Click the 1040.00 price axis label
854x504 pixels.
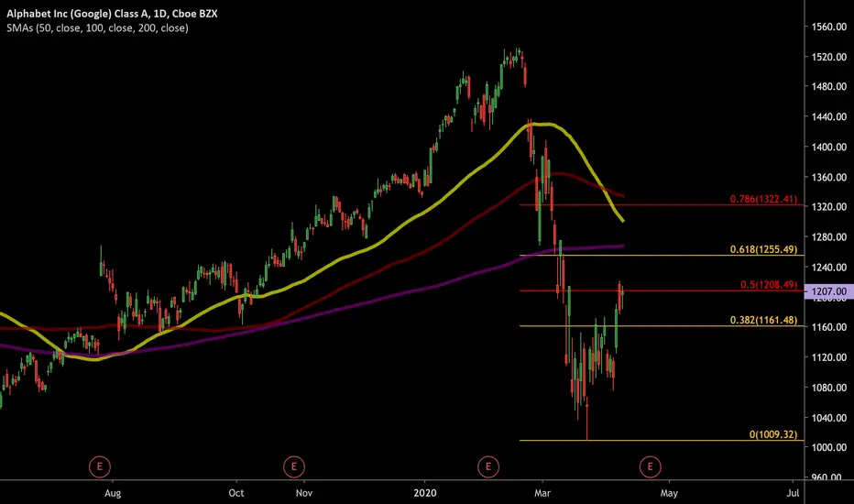[x=829, y=418]
